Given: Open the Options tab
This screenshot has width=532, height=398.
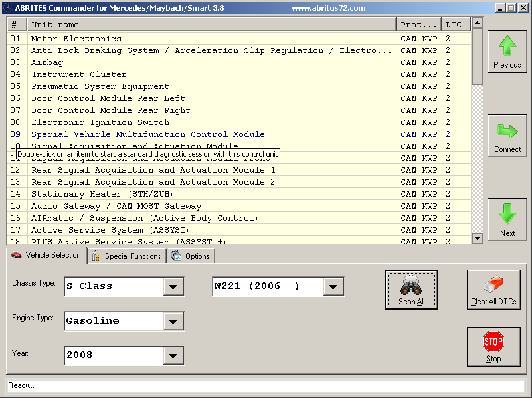Looking at the screenshot, I should (191, 256).
